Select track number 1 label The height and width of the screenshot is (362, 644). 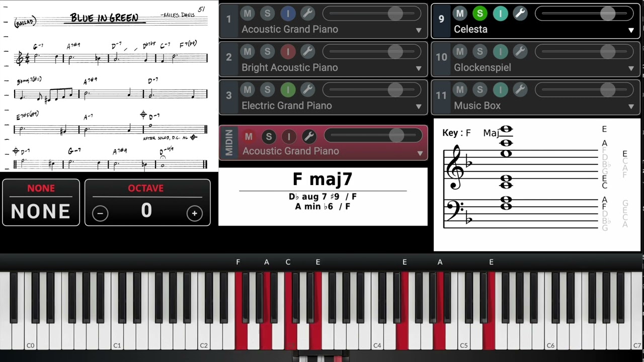pyautogui.click(x=228, y=19)
